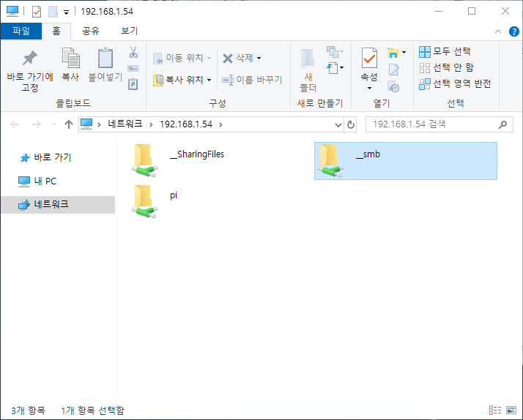Create a New folder (새 폴더)
The width and height of the screenshot is (523, 420).
[x=308, y=71]
